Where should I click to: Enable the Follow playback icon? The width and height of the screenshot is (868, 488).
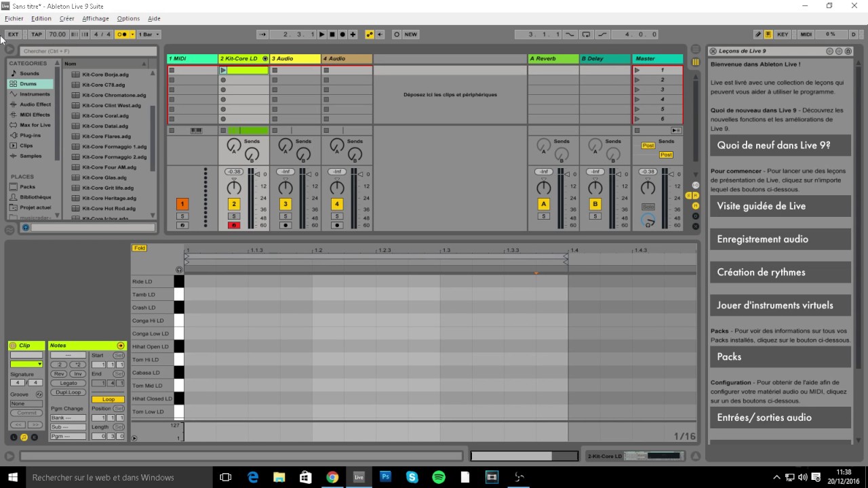pyautogui.click(x=262, y=34)
